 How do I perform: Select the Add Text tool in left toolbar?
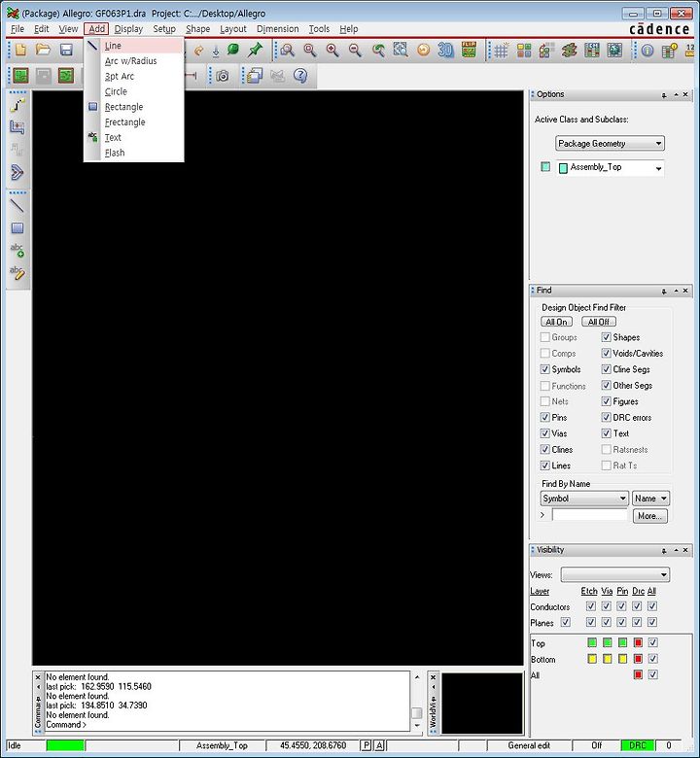pos(17,250)
